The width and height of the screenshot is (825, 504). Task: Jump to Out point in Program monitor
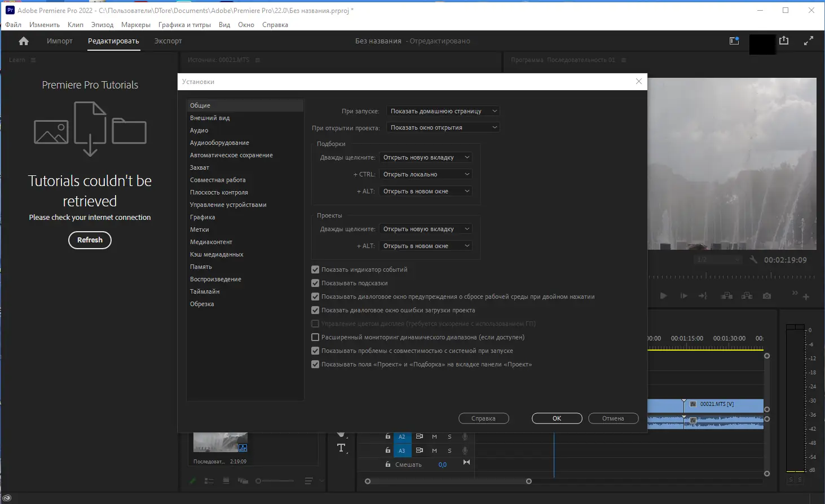pyautogui.click(x=703, y=296)
